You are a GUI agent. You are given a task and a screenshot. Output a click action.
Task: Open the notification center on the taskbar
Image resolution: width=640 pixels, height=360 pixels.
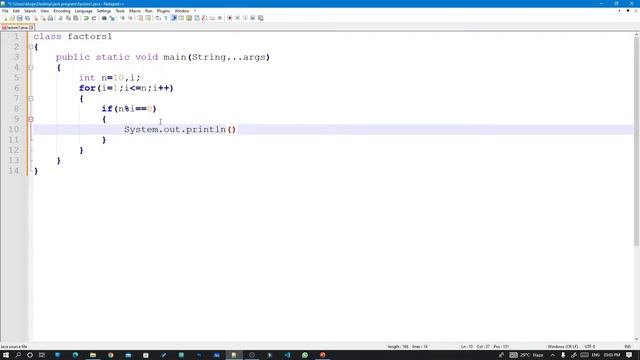pos(629,355)
